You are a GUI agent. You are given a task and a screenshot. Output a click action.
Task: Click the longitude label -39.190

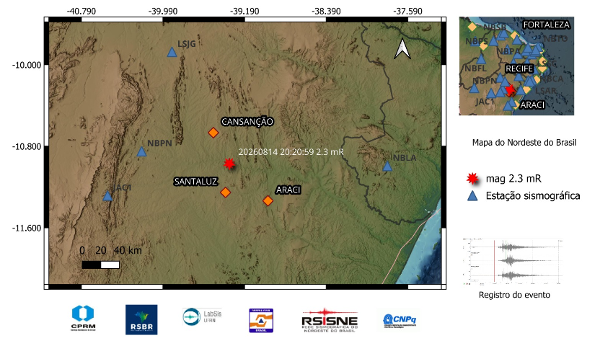tap(244, 12)
